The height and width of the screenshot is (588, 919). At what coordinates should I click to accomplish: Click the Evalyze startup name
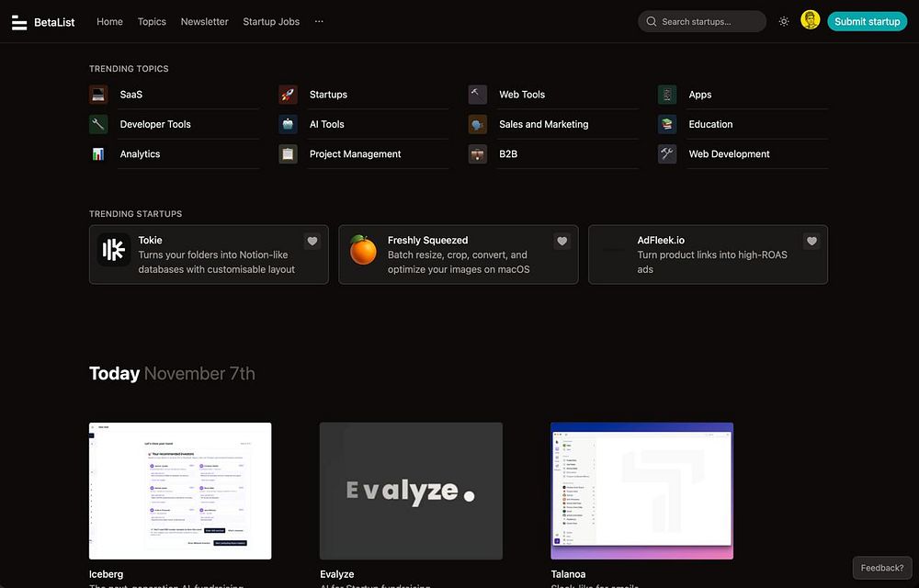(x=337, y=574)
